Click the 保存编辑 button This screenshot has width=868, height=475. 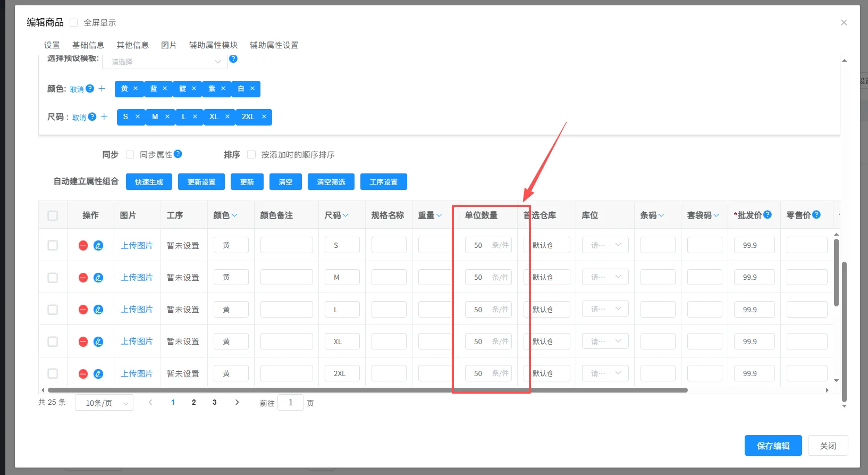click(773, 446)
